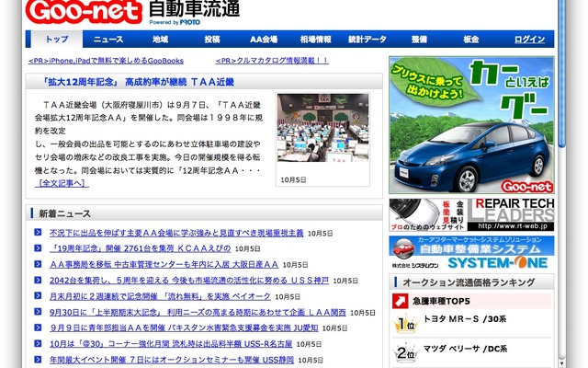
Task: Open the 板金 menu tab
Action: tap(470, 39)
